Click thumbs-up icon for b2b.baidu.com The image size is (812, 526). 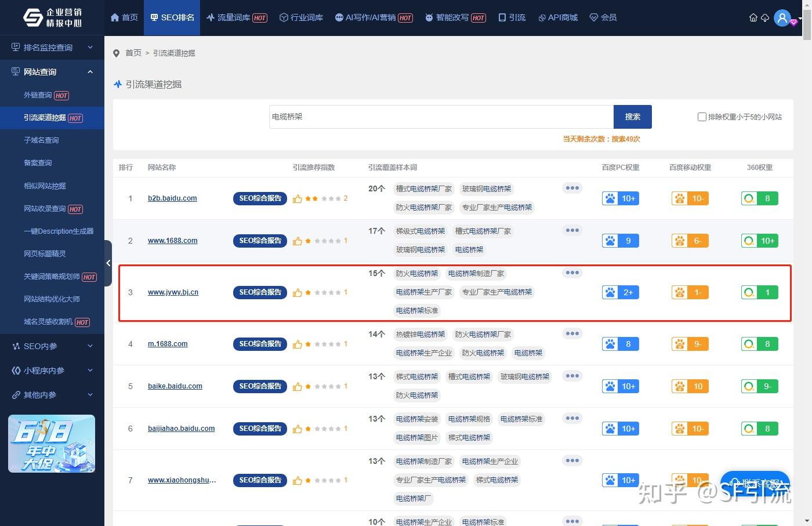click(x=298, y=198)
